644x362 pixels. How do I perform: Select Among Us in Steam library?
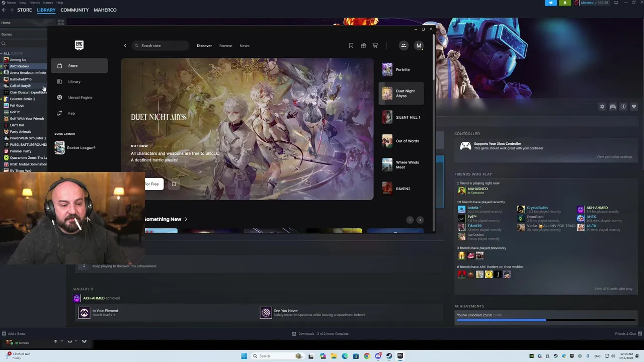(18, 60)
